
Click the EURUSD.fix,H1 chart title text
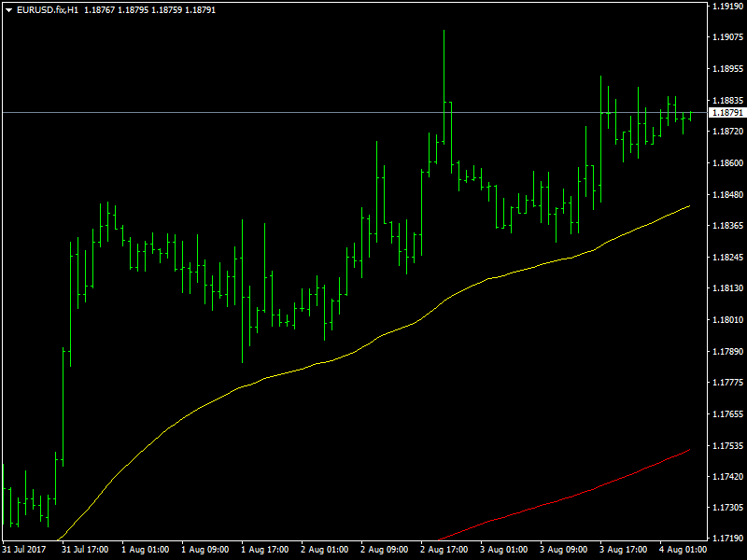pos(48,9)
